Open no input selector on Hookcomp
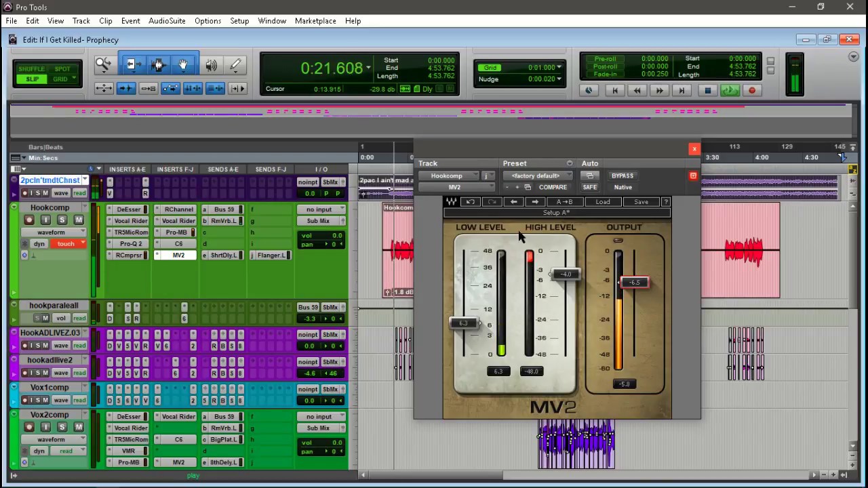 (x=321, y=209)
